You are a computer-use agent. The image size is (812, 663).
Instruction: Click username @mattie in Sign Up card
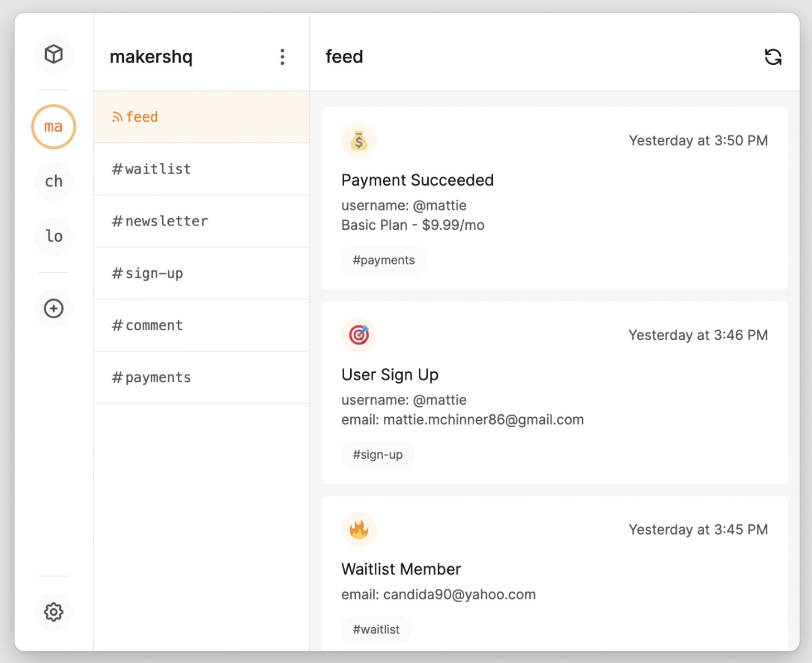404,400
